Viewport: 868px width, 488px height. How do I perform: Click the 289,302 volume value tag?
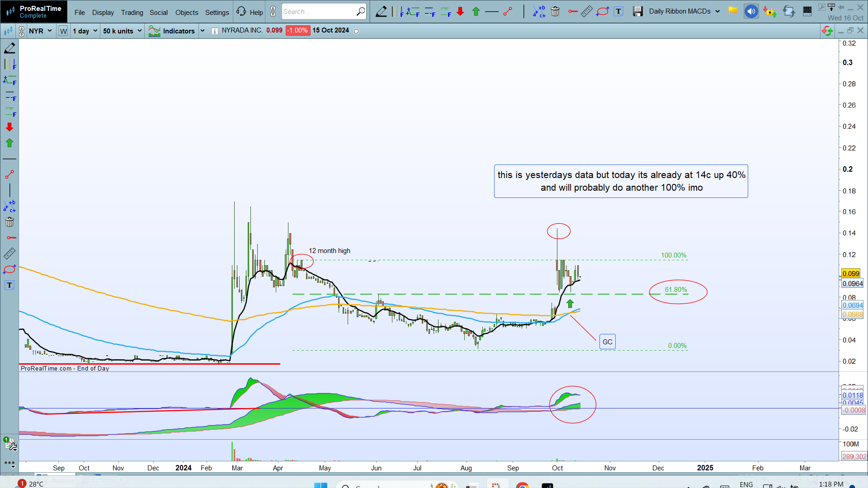pyautogui.click(x=854, y=456)
